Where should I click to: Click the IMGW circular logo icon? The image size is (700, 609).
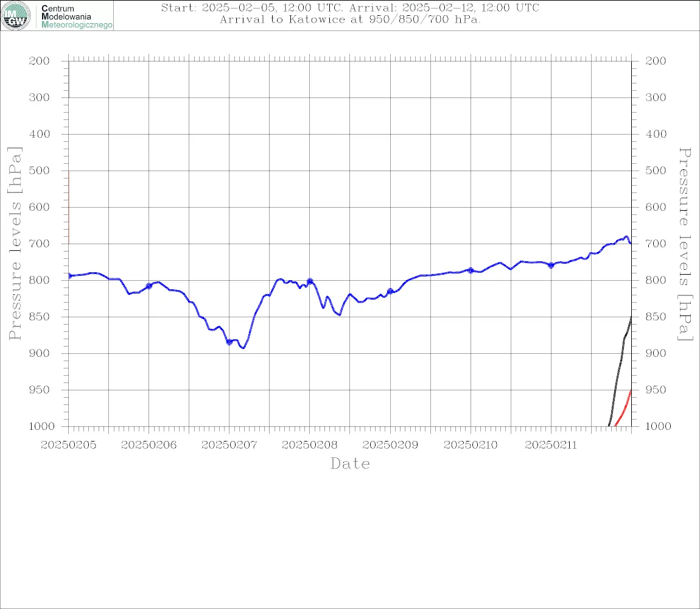(16, 16)
